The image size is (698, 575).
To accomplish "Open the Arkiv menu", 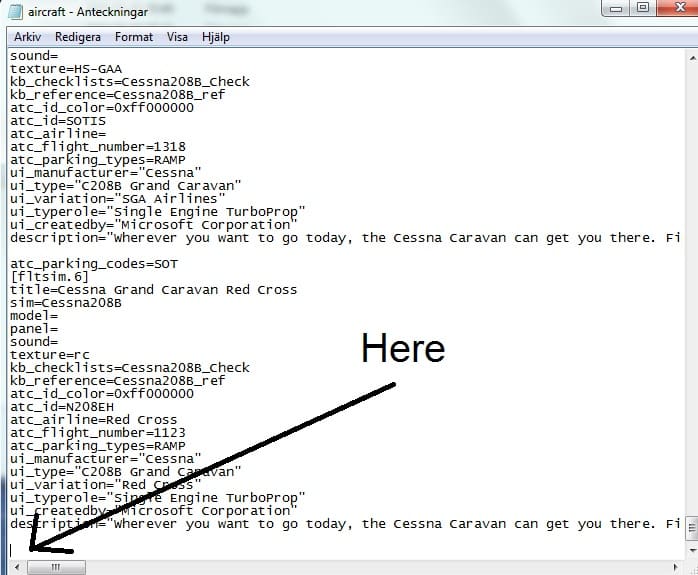I will pos(27,37).
